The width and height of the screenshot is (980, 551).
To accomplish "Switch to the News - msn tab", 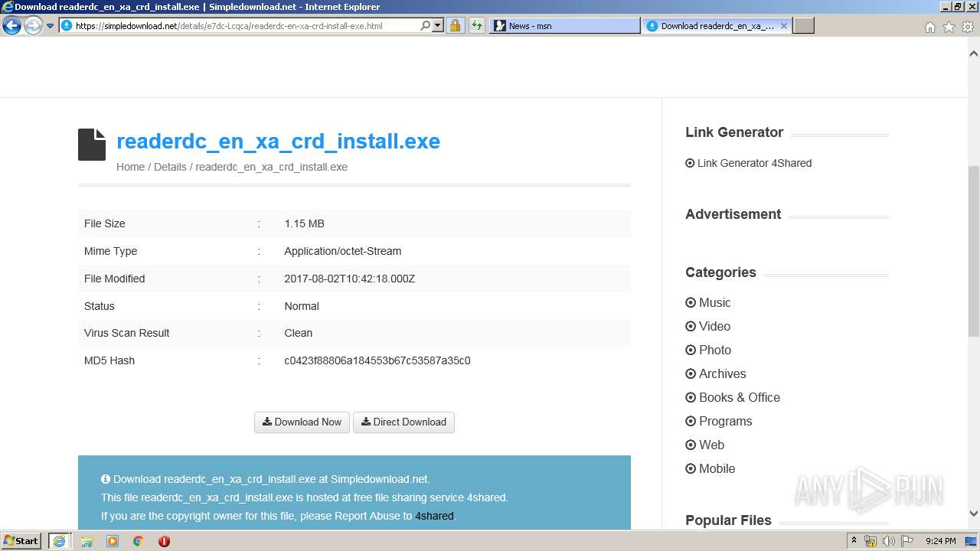I will pyautogui.click(x=564, y=26).
